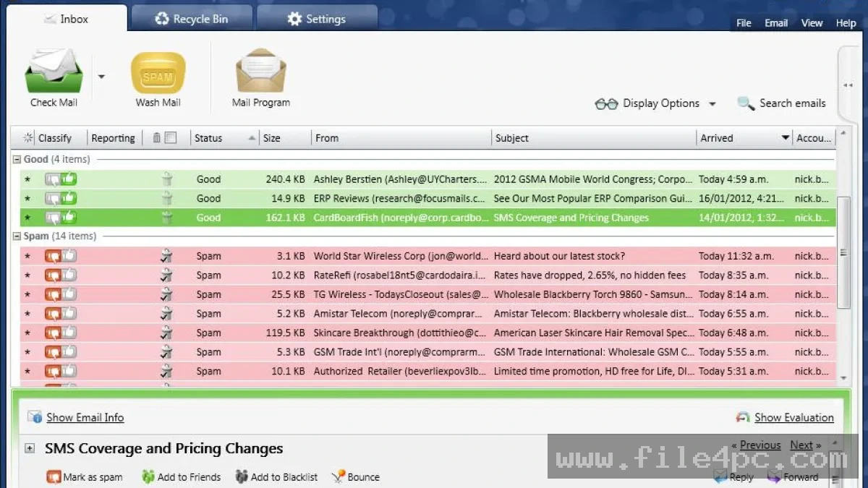Go to the Next email link

(801, 445)
